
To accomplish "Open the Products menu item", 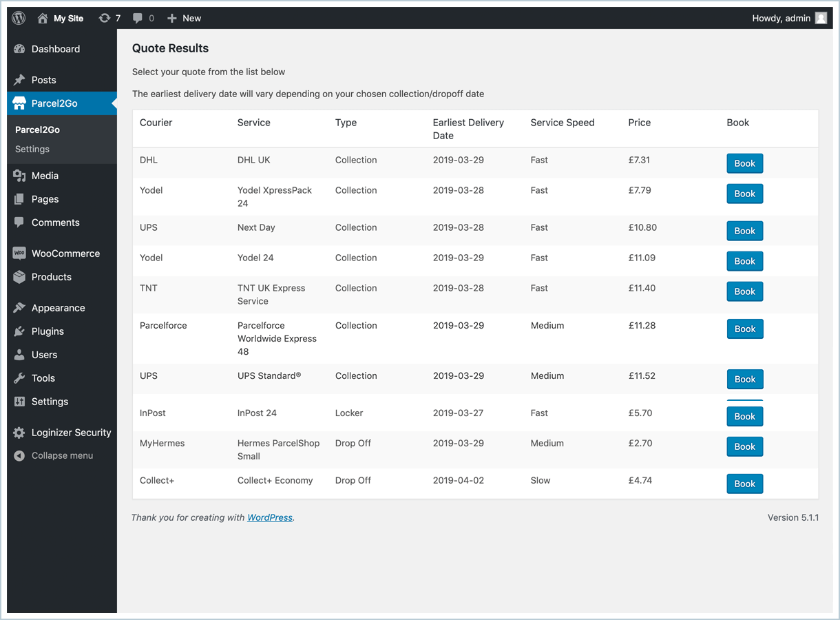I will (51, 277).
